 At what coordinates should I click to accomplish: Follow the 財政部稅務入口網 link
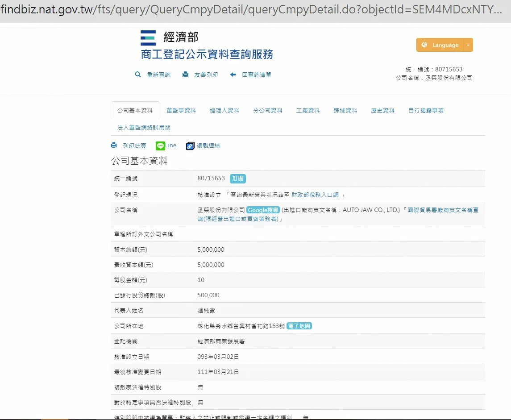pos(315,195)
